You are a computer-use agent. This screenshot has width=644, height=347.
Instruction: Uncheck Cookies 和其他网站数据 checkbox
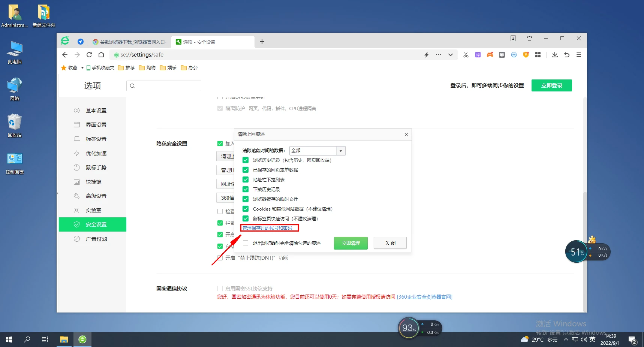pos(246,209)
